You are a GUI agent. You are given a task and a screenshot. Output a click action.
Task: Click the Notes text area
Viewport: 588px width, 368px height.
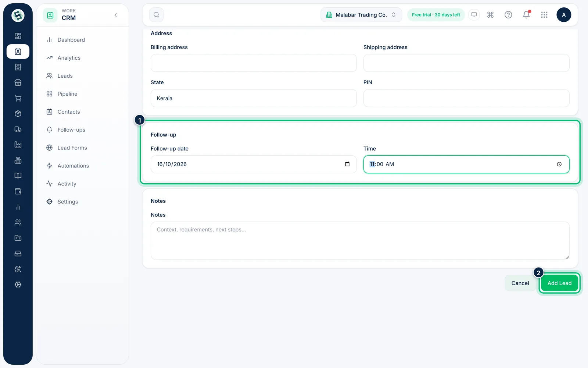pyautogui.click(x=360, y=241)
